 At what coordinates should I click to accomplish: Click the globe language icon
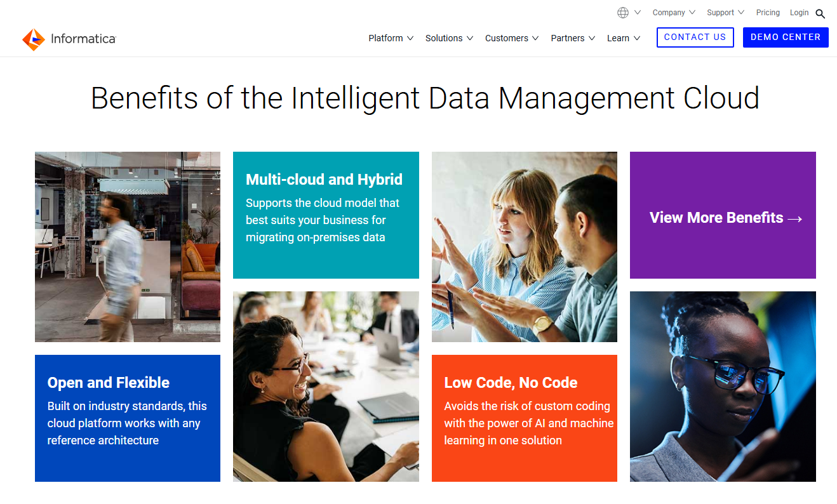(623, 13)
